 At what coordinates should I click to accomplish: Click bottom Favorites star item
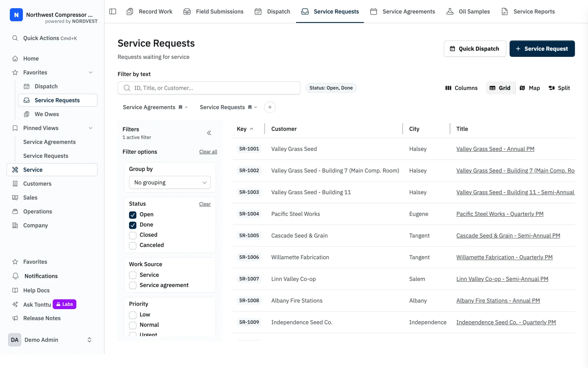35,262
